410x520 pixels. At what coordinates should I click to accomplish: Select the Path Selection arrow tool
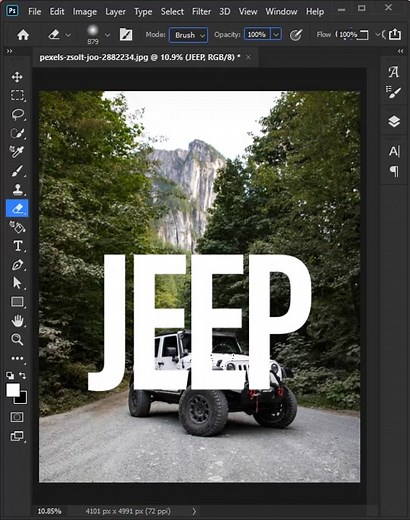[17, 283]
